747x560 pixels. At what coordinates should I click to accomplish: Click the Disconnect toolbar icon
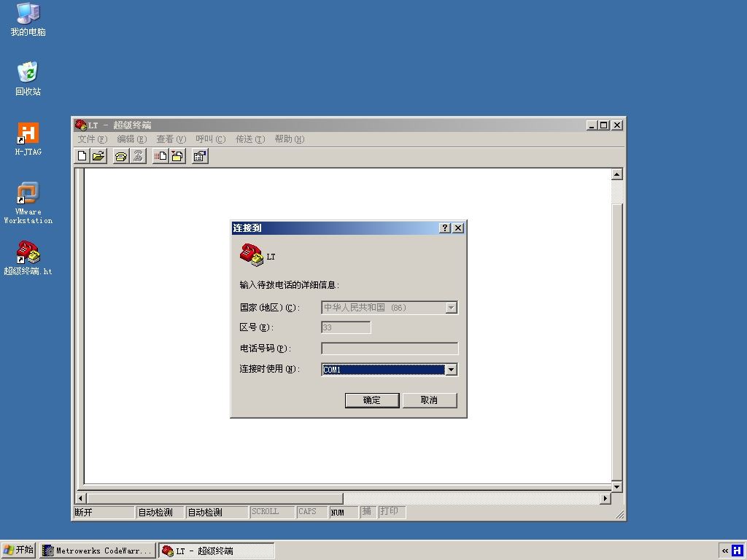click(138, 156)
